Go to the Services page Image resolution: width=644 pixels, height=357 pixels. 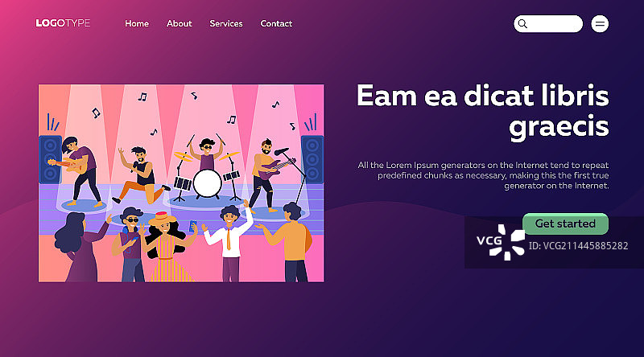226,24
